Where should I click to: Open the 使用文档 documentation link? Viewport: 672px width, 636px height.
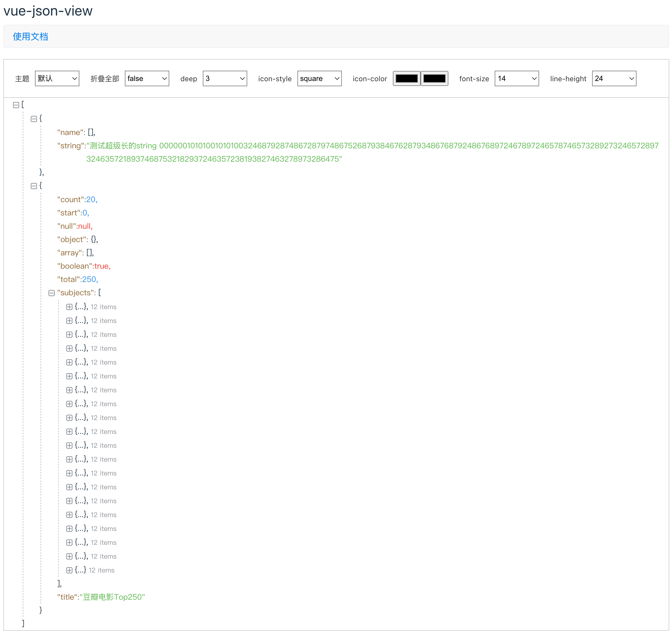tap(31, 37)
